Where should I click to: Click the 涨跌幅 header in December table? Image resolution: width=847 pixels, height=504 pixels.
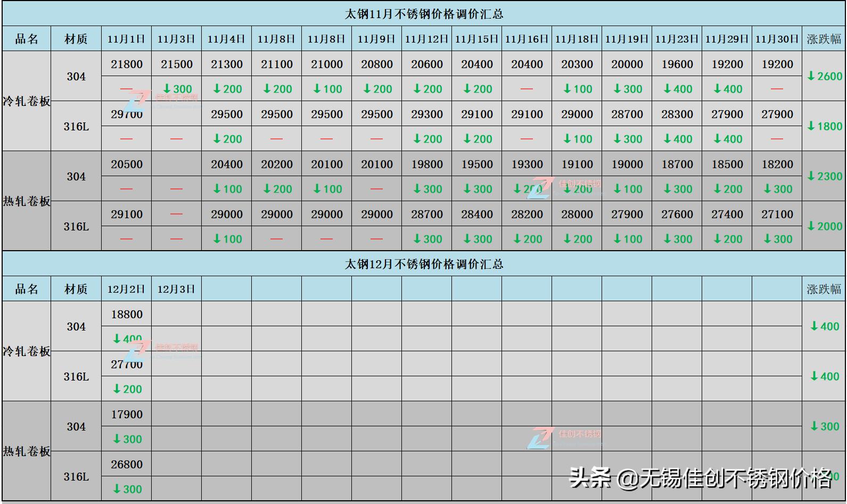coord(824,289)
